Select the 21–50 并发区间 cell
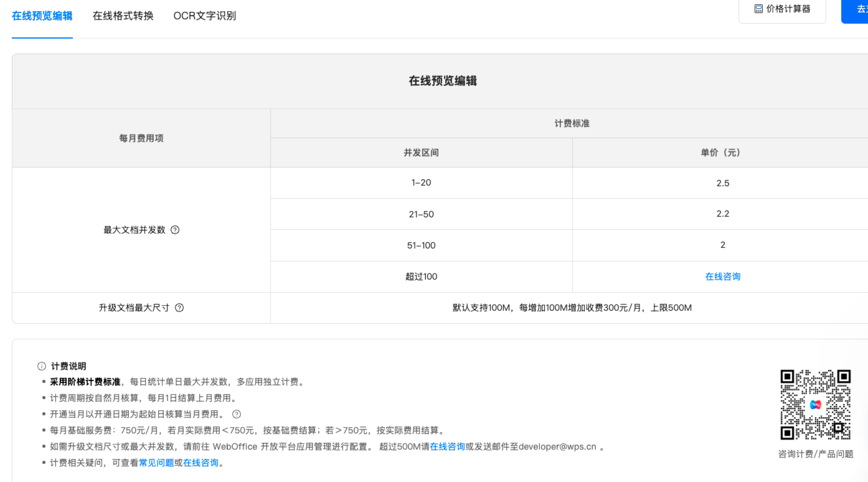The width and height of the screenshot is (868, 482). [x=421, y=214]
